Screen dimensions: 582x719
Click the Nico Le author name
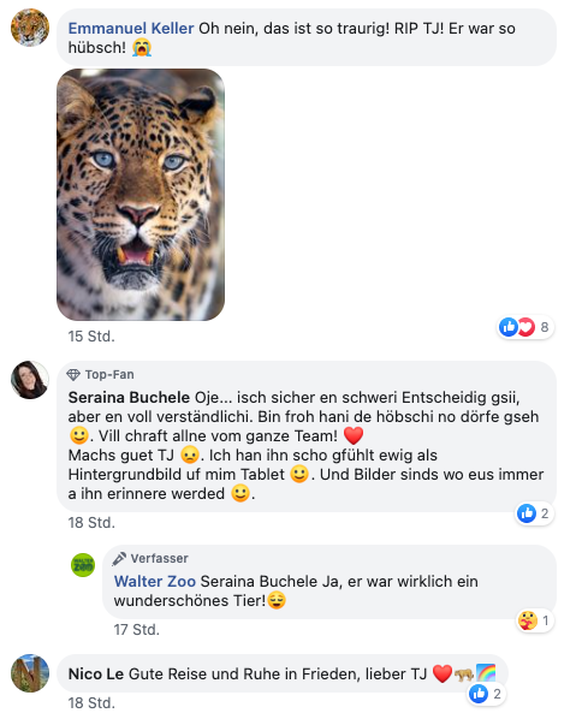(96, 674)
